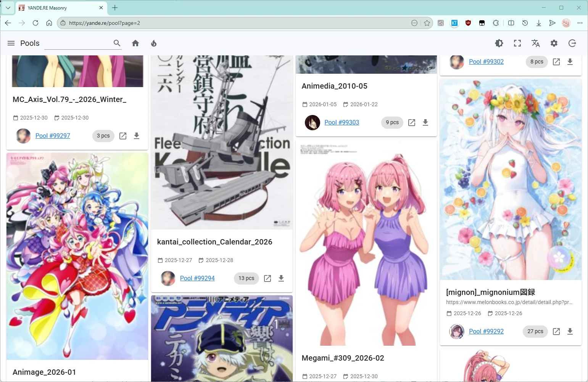
Task: Open browser split screen icon
Action: [511, 23]
